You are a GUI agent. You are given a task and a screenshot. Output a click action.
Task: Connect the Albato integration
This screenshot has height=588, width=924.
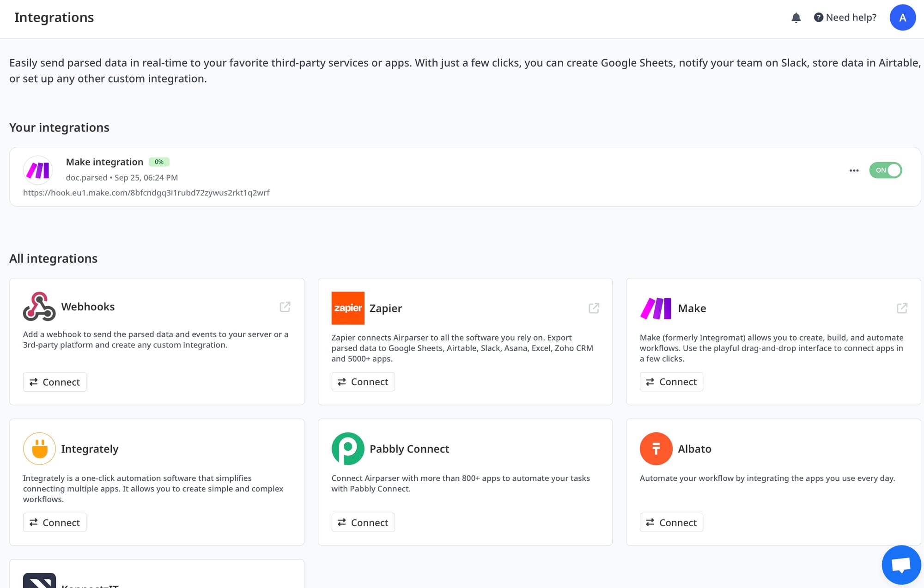(x=671, y=522)
